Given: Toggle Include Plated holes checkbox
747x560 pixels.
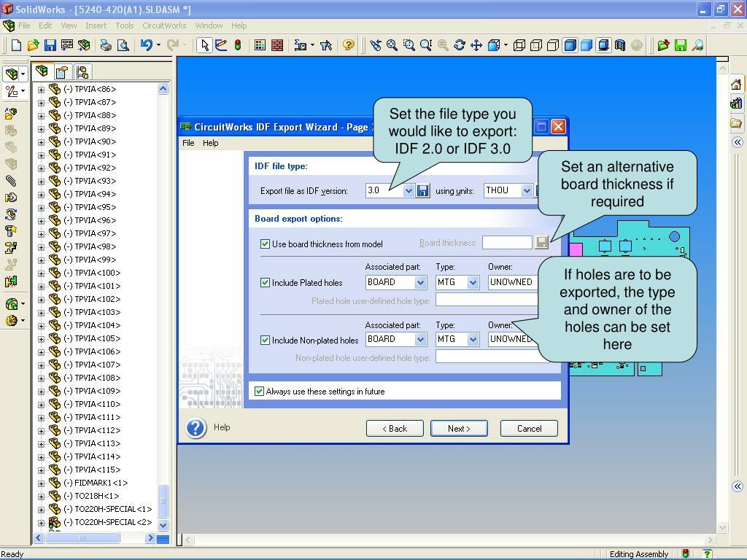Looking at the screenshot, I should (265, 283).
